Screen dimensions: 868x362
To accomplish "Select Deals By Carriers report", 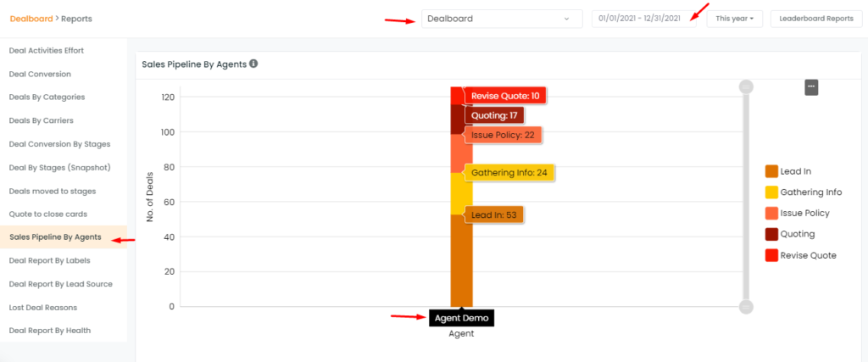I will pos(41,120).
